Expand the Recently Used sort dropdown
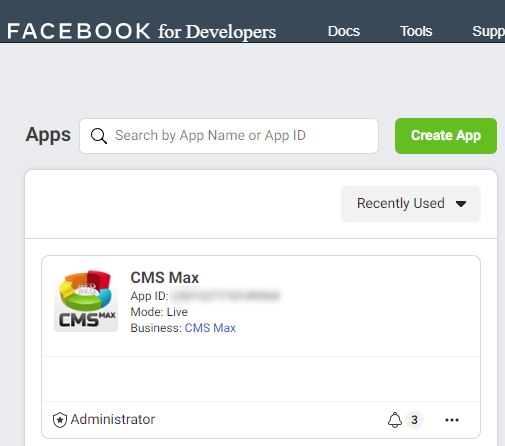 [x=411, y=204]
